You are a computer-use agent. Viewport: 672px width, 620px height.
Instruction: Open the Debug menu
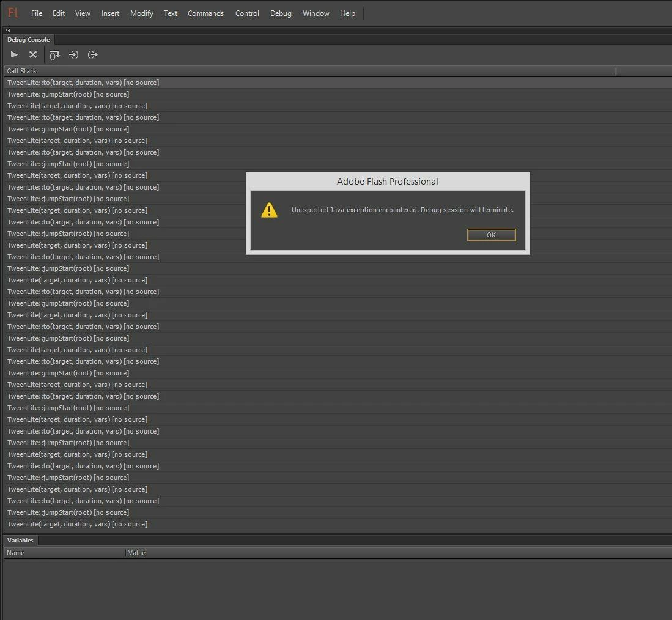(x=281, y=13)
